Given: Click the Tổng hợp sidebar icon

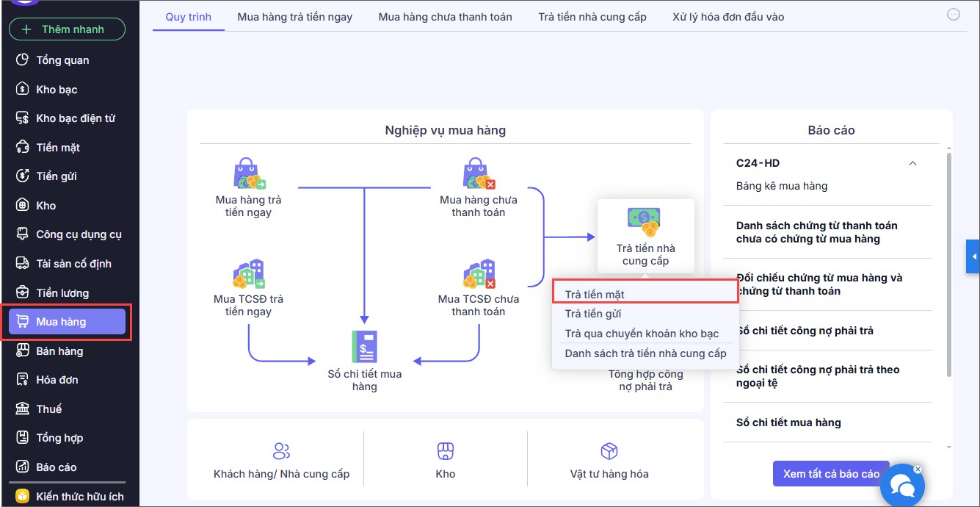Looking at the screenshot, I should point(22,438).
